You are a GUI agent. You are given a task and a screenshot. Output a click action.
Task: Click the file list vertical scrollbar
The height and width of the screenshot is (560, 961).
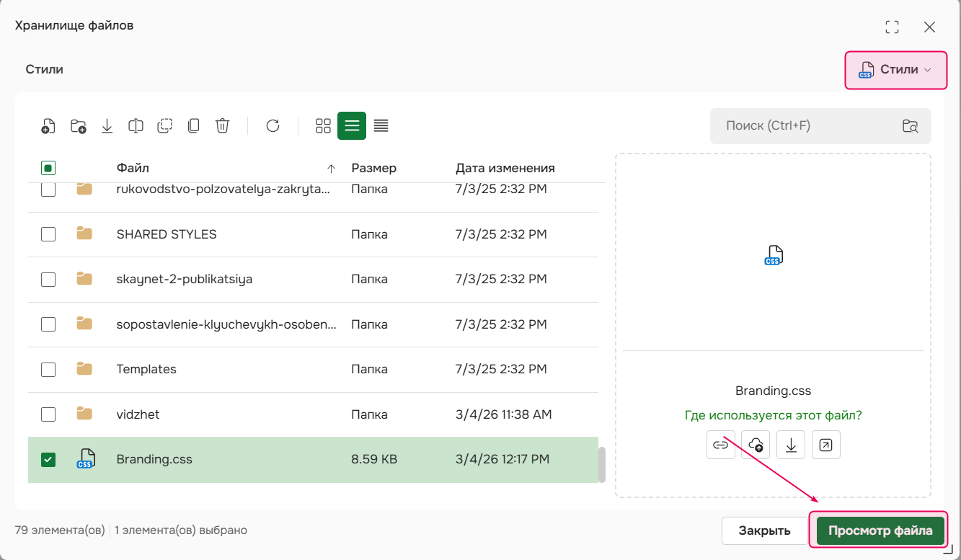point(602,465)
